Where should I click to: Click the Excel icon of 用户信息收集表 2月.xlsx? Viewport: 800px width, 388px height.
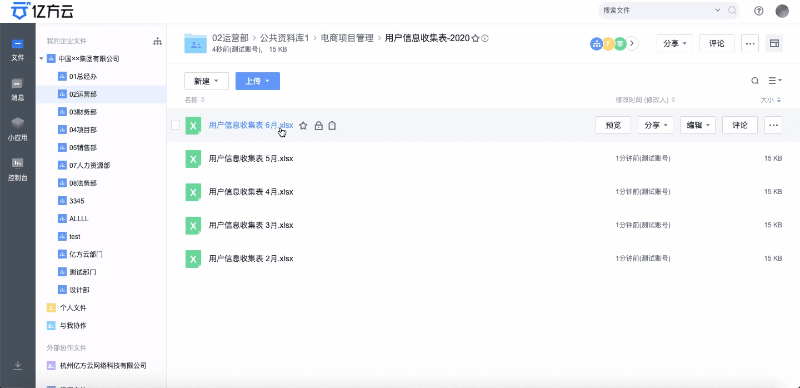point(193,259)
